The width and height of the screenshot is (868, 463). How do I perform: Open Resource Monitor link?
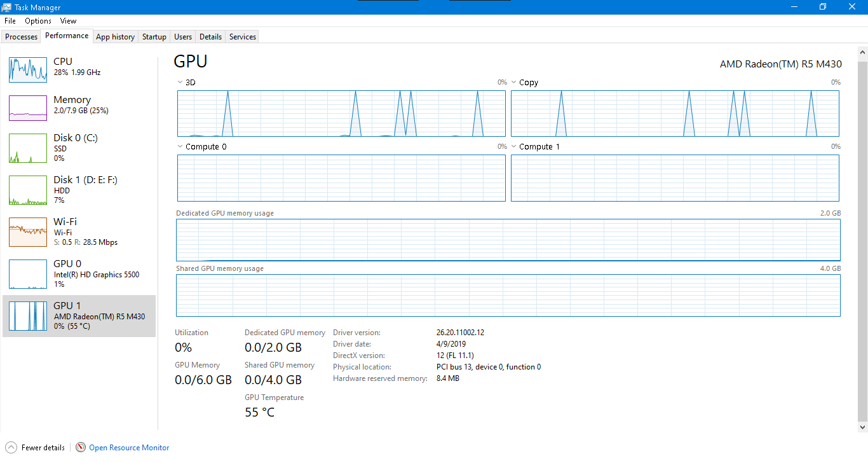pos(129,448)
